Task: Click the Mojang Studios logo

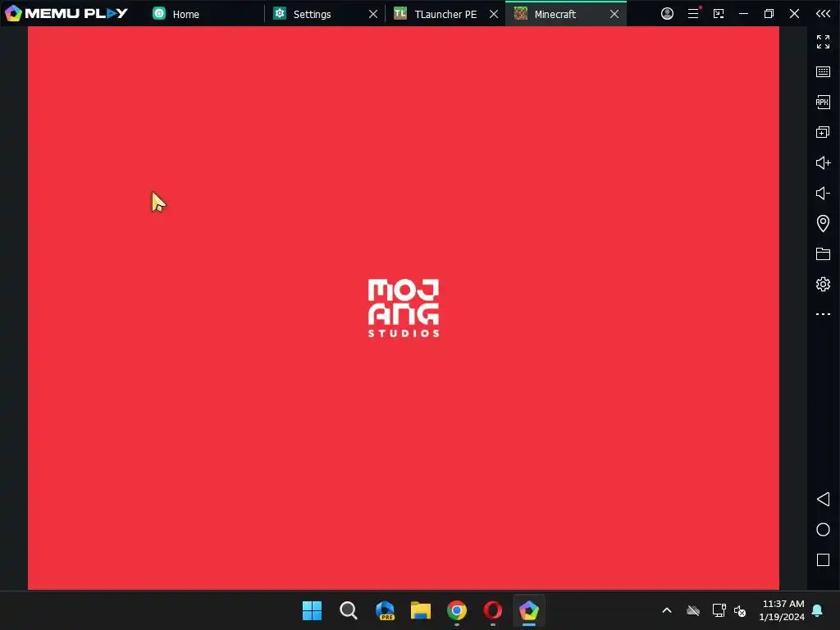Action: 404,308
